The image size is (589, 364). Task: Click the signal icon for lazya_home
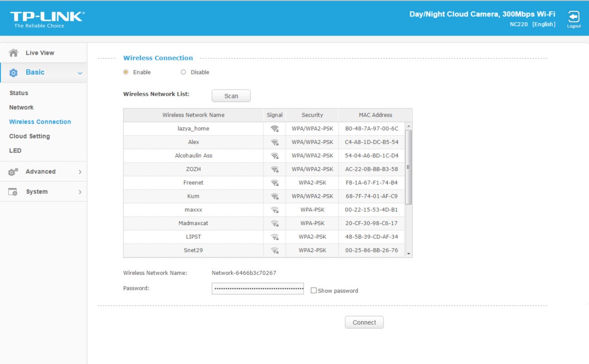[x=275, y=129]
